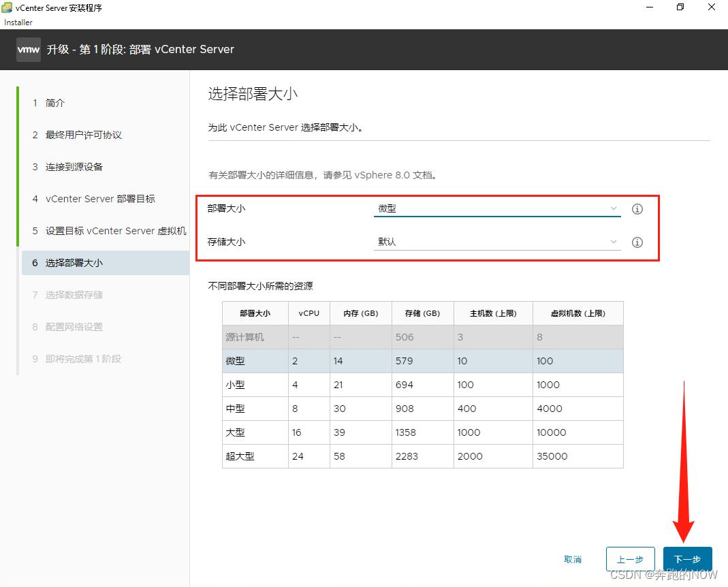The width and height of the screenshot is (728, 587).
Task: Click the vCPU column header
Action: coord(309,313)
